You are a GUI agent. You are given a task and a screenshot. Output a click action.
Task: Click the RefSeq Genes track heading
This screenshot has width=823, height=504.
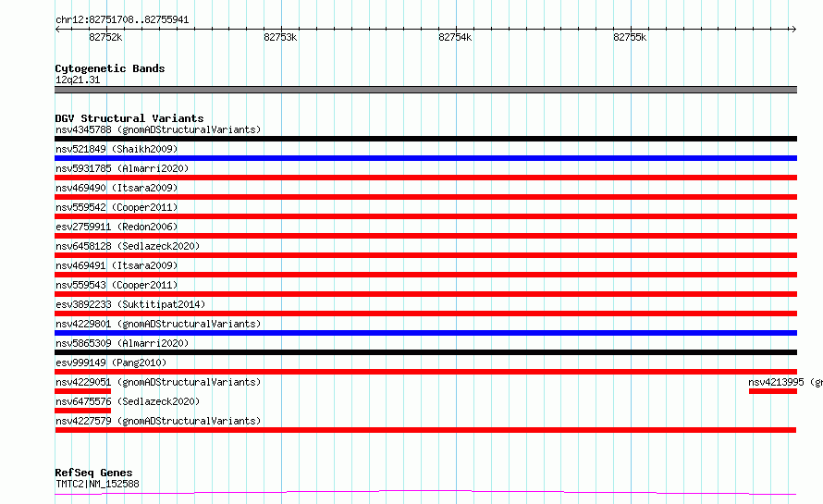[x=93, y=473]
